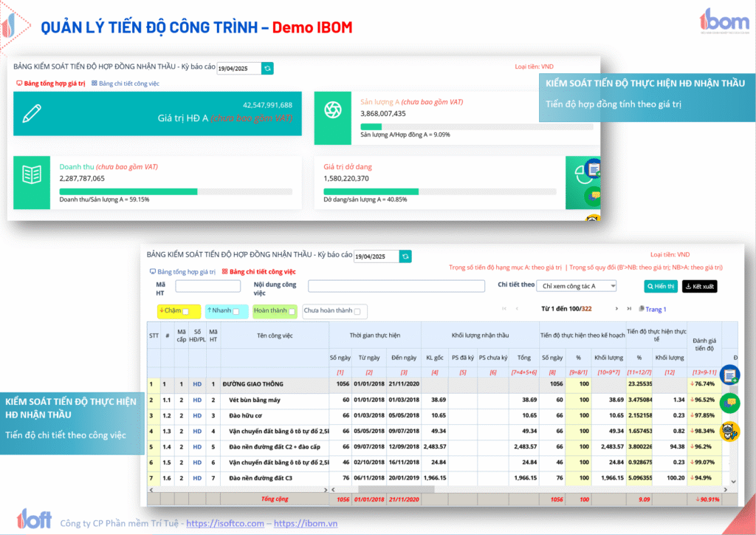This screenshot has width=756, height=535.
Task: Switch to Bảng tổng hợp giá trị tab in lower panel
Action: (x=182, y=272)
